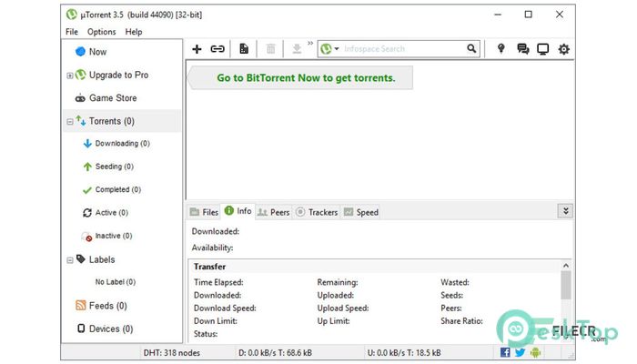Switch to the Speed tab

(361, 212)
